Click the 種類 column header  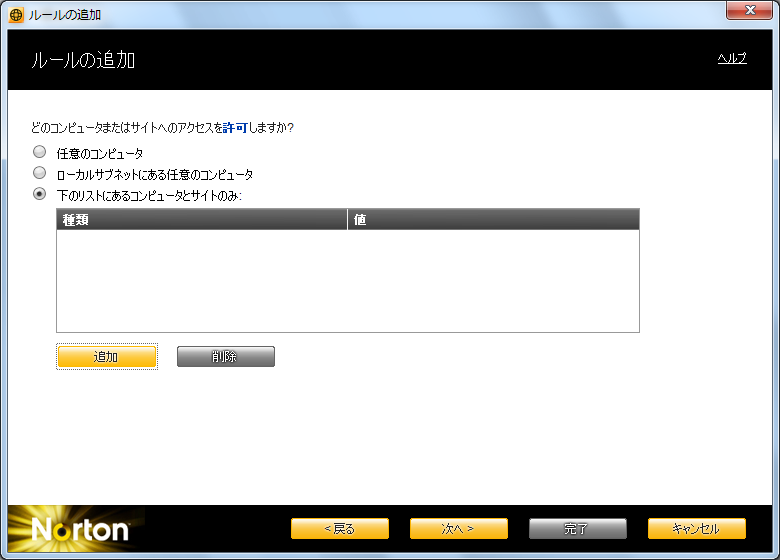coord(200,219)
